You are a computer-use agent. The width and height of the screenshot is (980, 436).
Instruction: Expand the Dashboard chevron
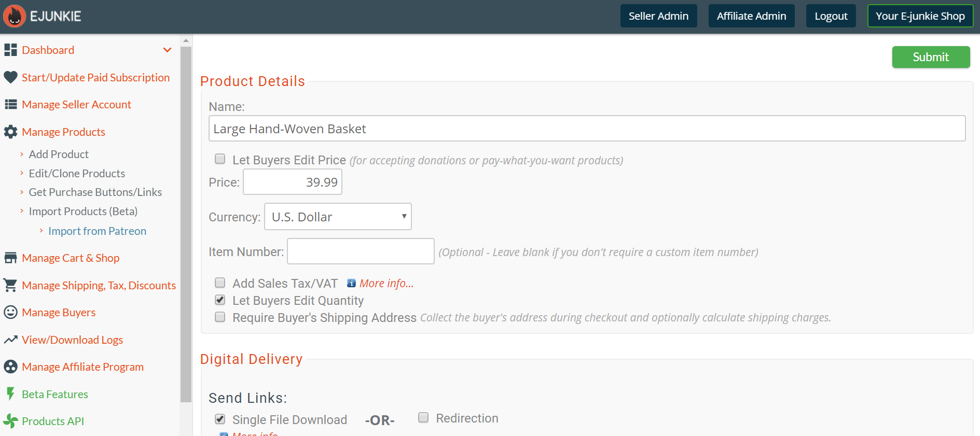(167, 50)
